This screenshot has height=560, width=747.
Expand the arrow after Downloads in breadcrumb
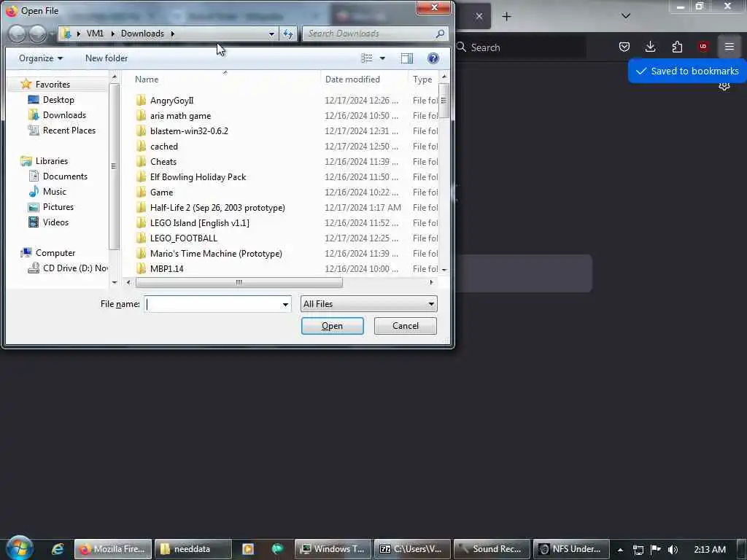click(172, 34)
